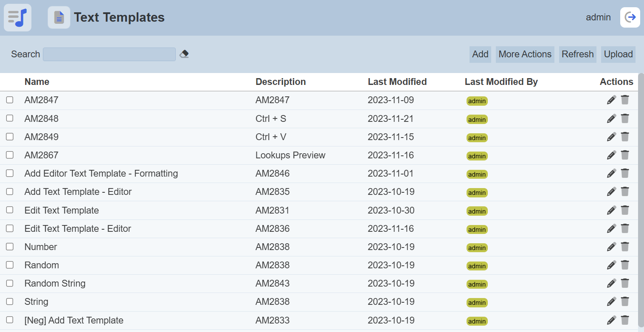The height and width of the screenshot is (332, 644).
Task: Delete the [Neg] Add Text Template row
Action: pos(625,320)
